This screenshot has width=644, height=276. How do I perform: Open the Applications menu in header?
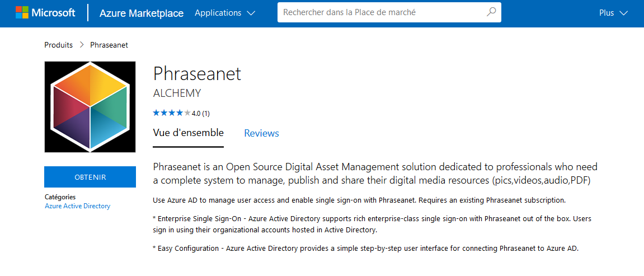tap(218, 13)
